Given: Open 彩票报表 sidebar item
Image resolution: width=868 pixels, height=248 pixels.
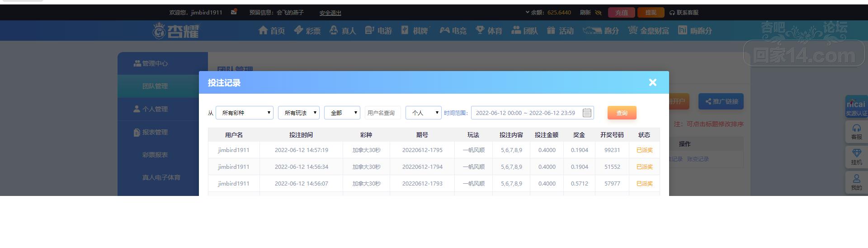Looking at the screenshot, I should point(155,155).
